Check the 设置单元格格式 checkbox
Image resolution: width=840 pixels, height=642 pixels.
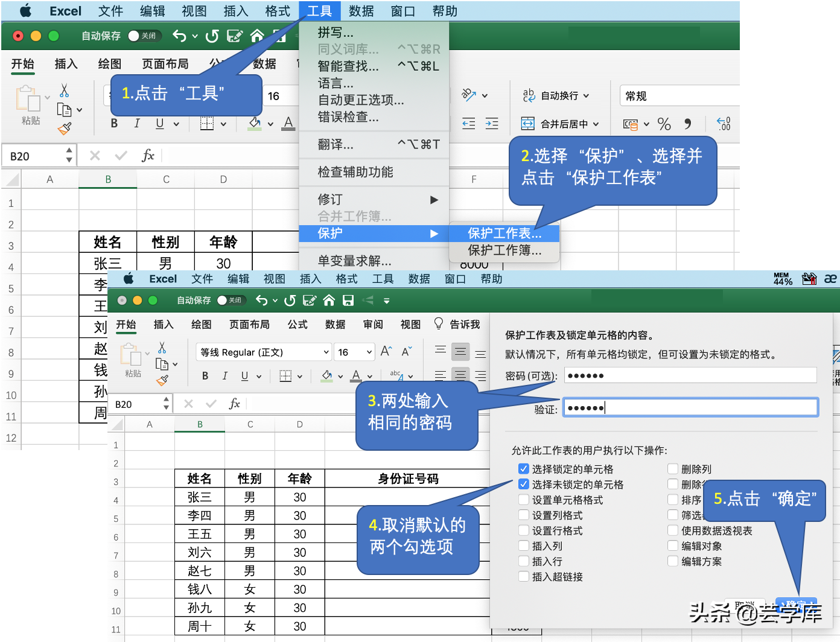524,500
